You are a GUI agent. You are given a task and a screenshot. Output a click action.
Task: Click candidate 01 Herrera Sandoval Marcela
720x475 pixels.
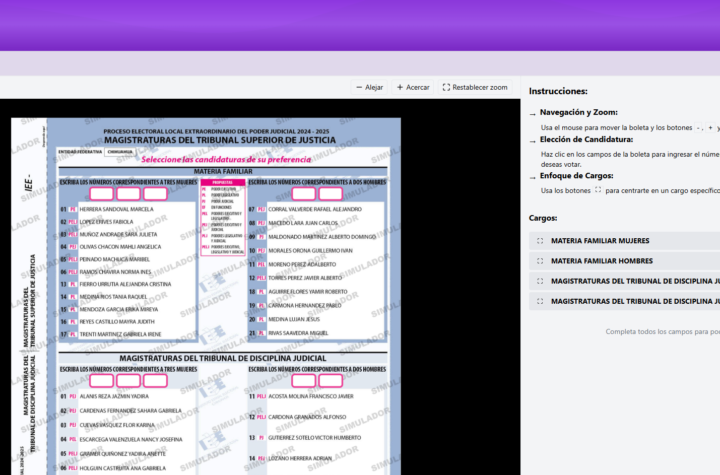click(x=115, y=209)
